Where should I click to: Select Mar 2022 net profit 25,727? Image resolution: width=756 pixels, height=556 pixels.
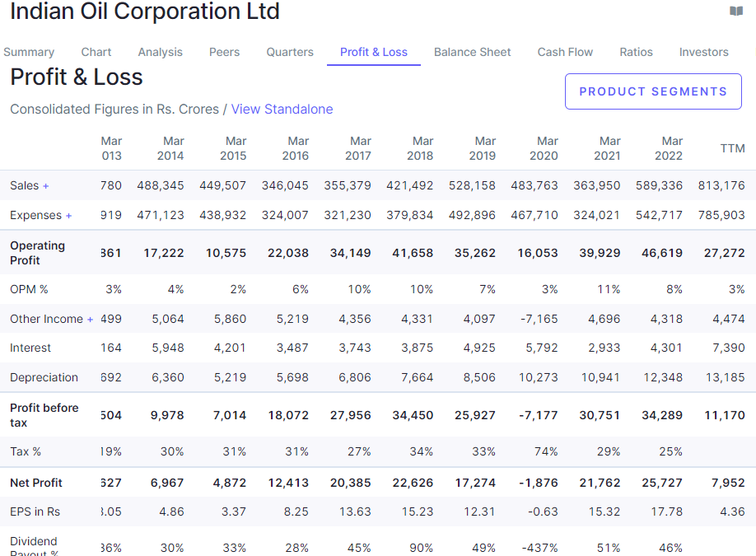point(662,484)
